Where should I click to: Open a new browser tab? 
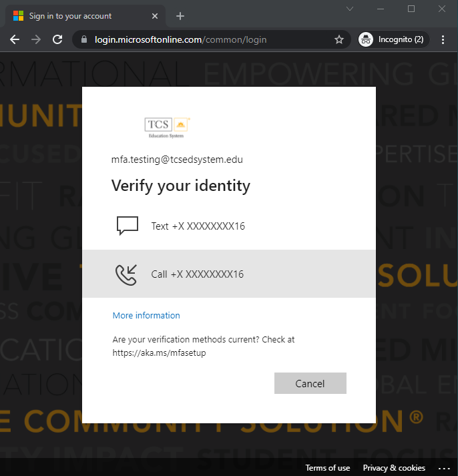tap(180, 16)
